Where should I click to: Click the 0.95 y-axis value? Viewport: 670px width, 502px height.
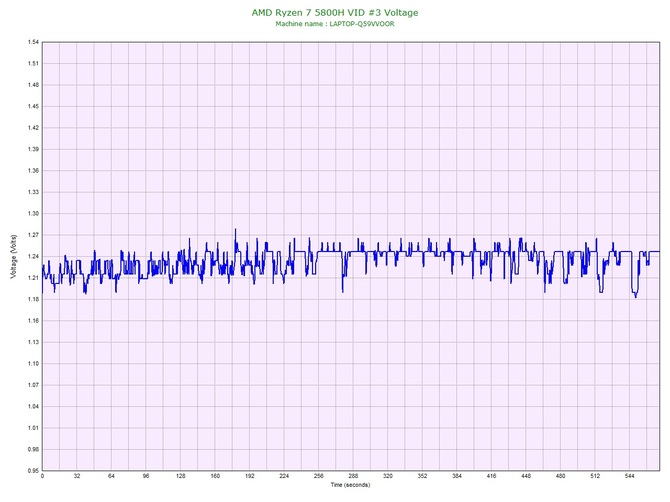33,471
